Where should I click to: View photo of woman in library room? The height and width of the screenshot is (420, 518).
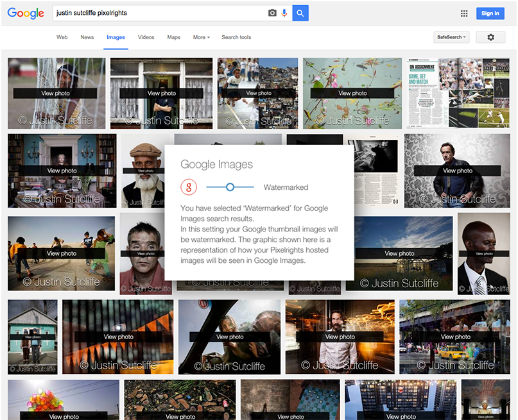[62, 171]
